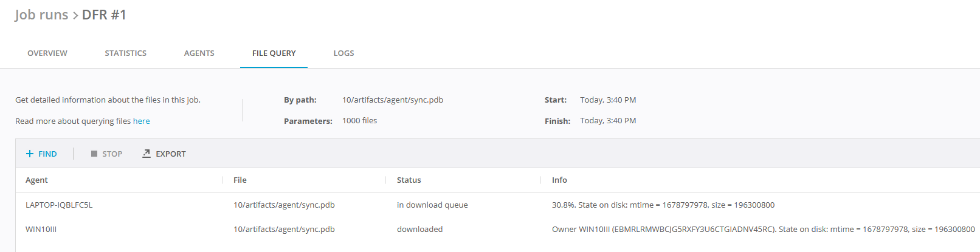This screenshot has width=980, height=252.
Task: Select the WIN10III agent row
Action: click(41, 230)
